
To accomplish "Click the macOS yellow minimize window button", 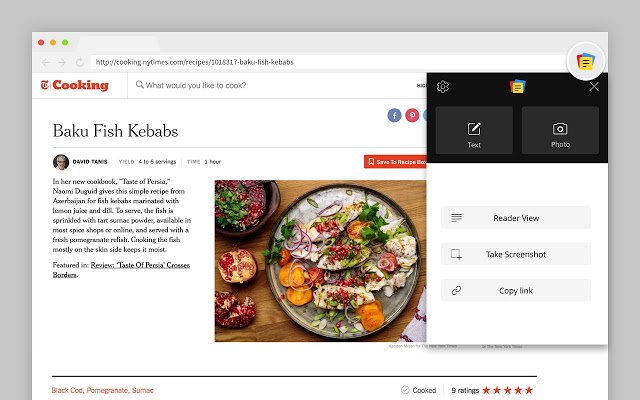I will click(x=53, y=42).
